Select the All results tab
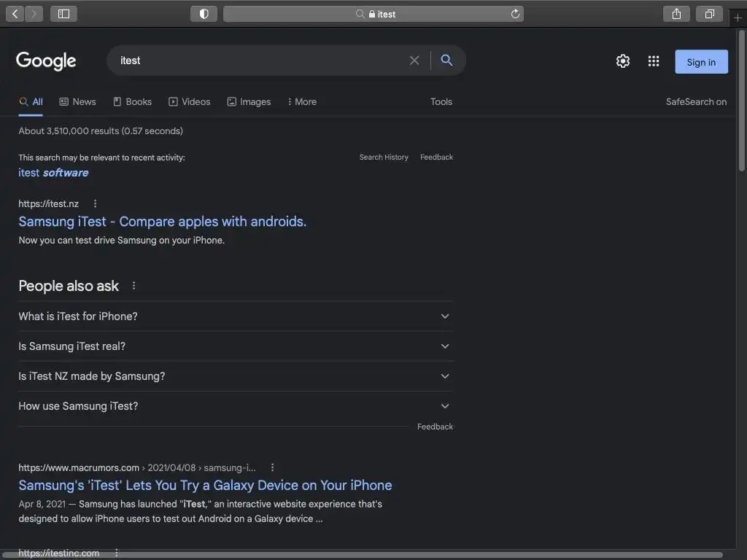Screen dimensions: 747x560 (31, 102)
